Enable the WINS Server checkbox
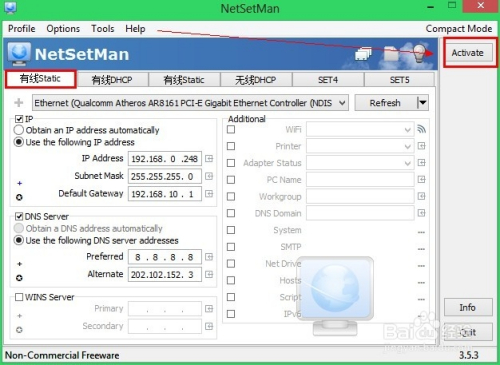This screenshot has width=500, height=365. pos(19,297)
